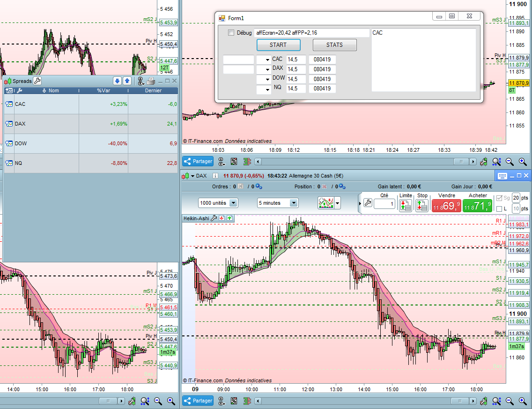The height and width of the screenshot is (409, 532).
Task: Zoom in on the bottom-left CAC chart
Action: pyautogui.click(x=171, y=401)
